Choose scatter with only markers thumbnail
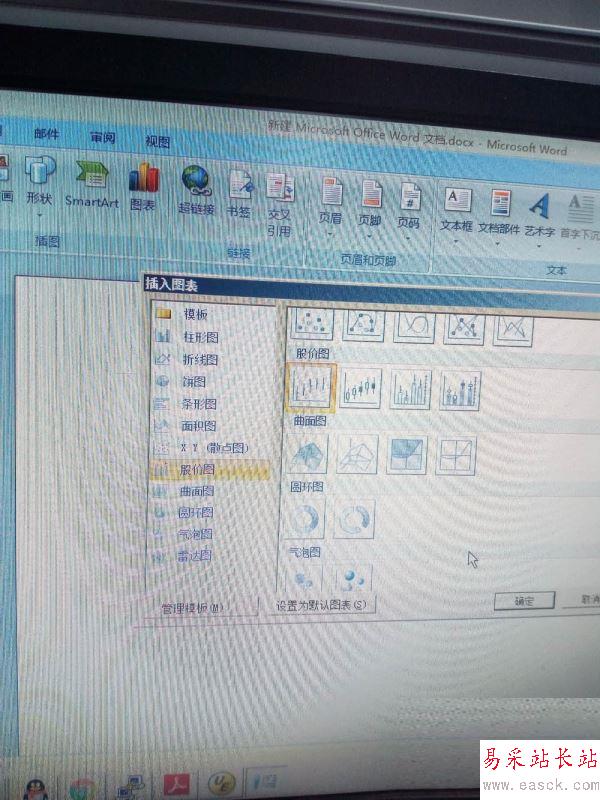 pyautogui.click(x=312, y=323)
